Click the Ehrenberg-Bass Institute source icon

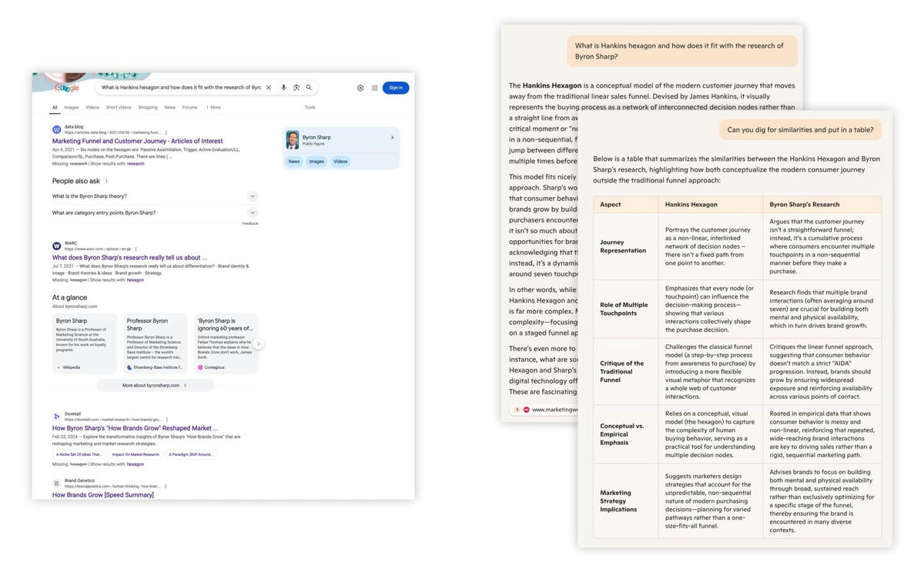(129, 367)
